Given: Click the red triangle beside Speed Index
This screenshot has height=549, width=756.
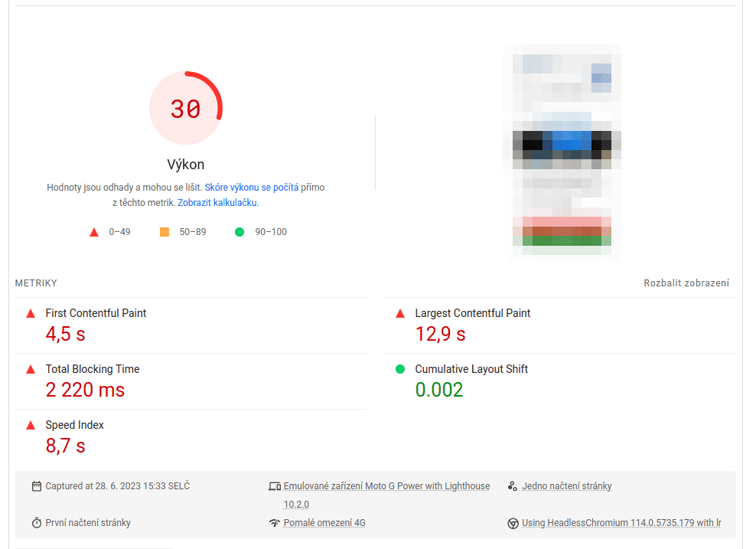Looking at the screenshot, I should [31, 426].
